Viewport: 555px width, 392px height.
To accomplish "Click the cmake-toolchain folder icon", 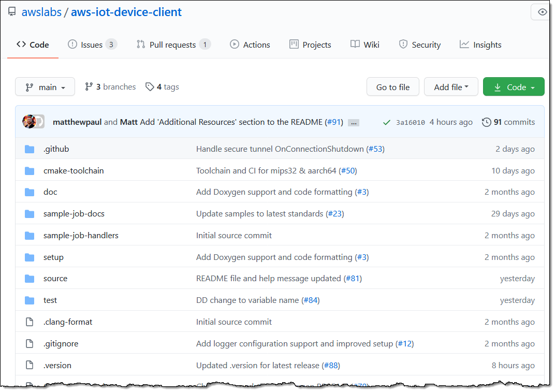I will (30, 171).
